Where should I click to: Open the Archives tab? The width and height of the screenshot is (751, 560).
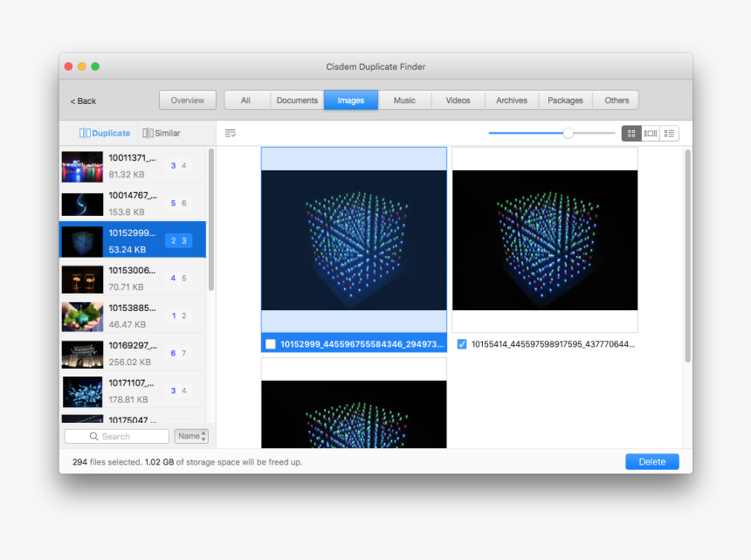512,100
